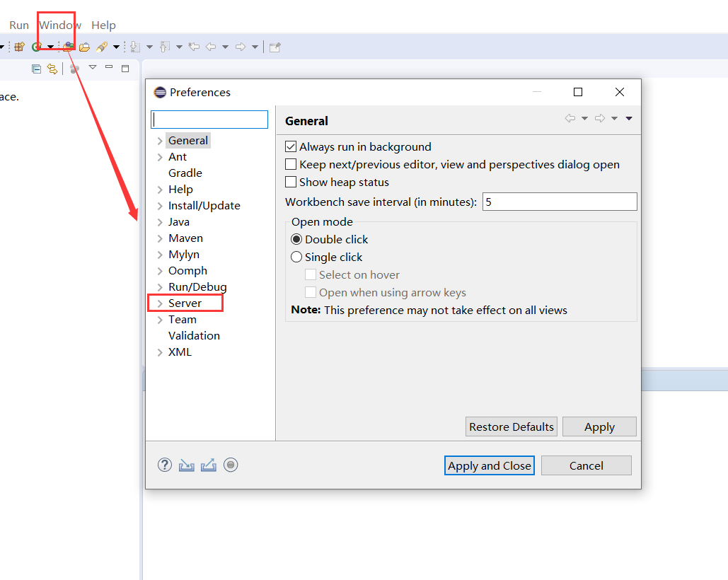Expand the Run/Debug category

pyautogui.click(x=159, y=286)
